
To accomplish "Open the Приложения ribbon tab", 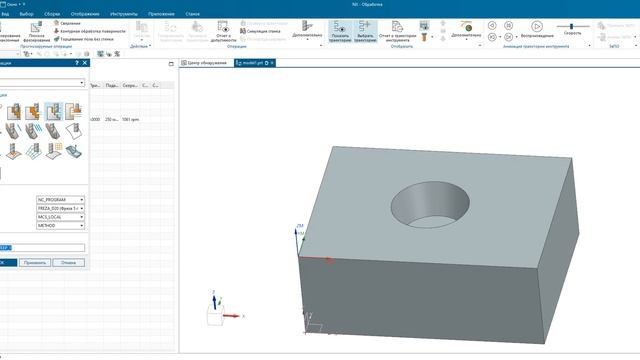I will coord(161,13).
